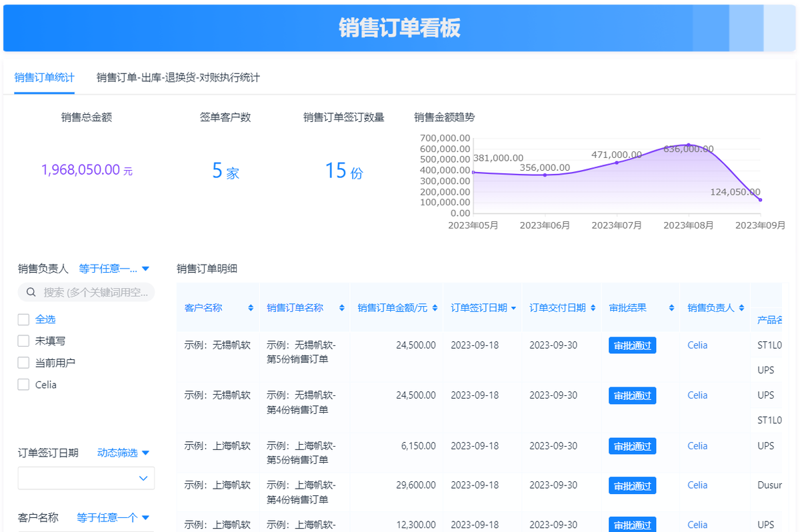Switch to 销售订单-出库-退换货-对账执行统计 tab
800x532 pixels.
(178, 77)
